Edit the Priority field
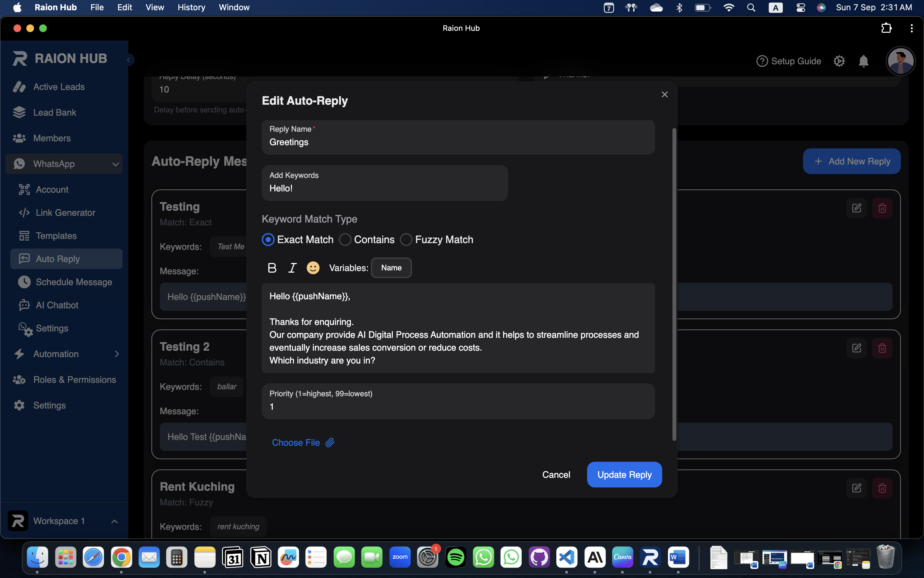The width and height of the screenshot is (924, 578). point(458,401)
